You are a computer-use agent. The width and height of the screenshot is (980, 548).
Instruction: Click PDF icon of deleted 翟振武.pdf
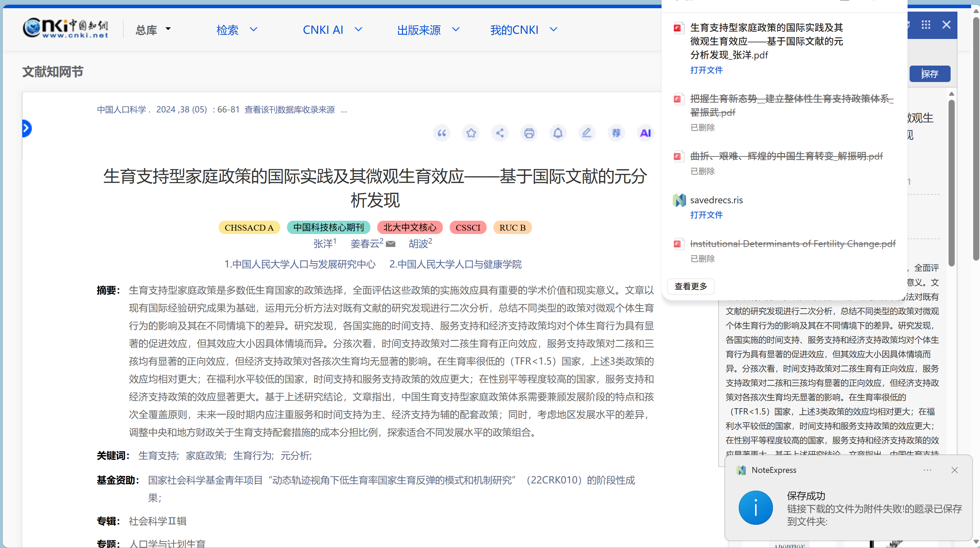click(679, 99)
